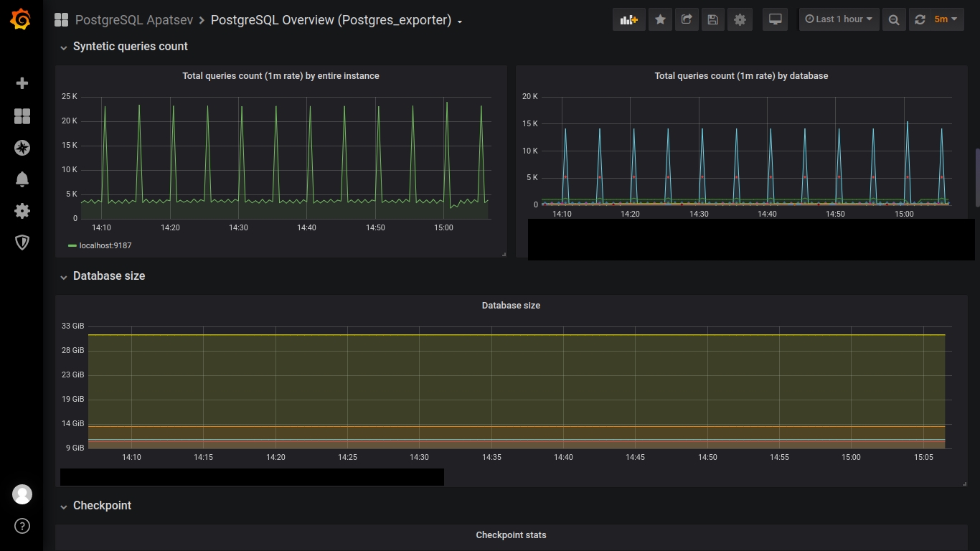Image resolution: width=980 pixels, height=551 pixels.
Task: Star this dashboard as favorite
Action: pyautogui.click(x=660, y=19)
